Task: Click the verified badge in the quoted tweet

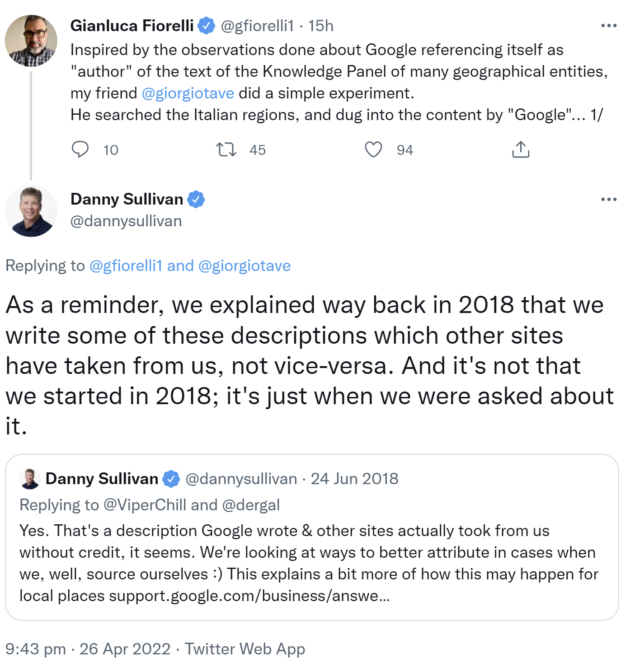Action: (171, 479)
